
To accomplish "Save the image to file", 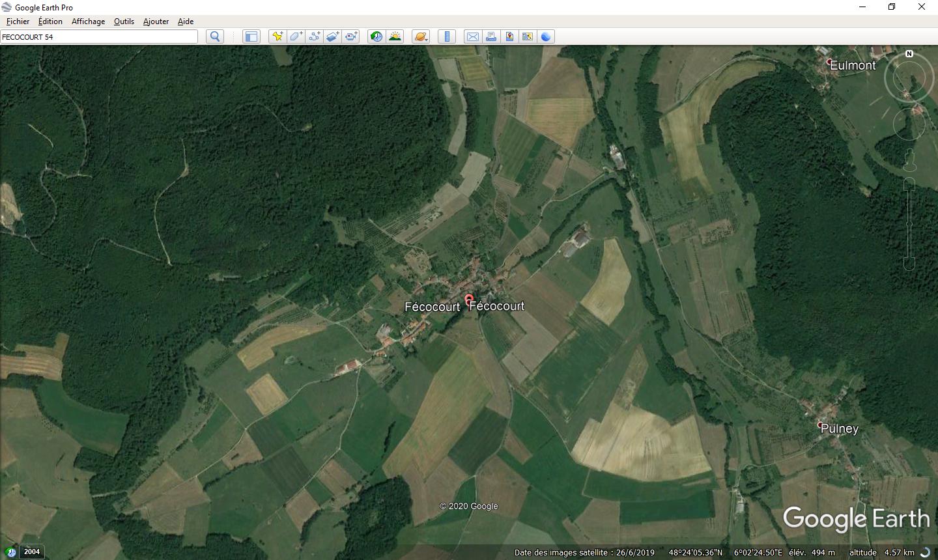I will [509, 36].
